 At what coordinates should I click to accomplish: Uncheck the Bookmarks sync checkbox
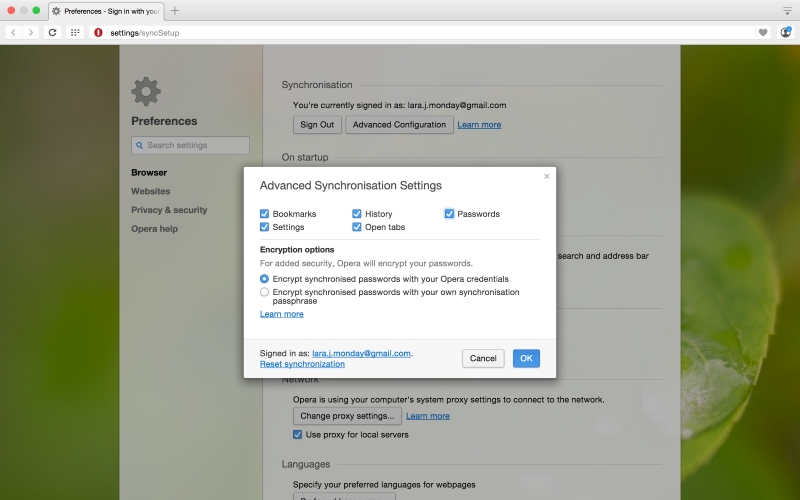(264, 214)
